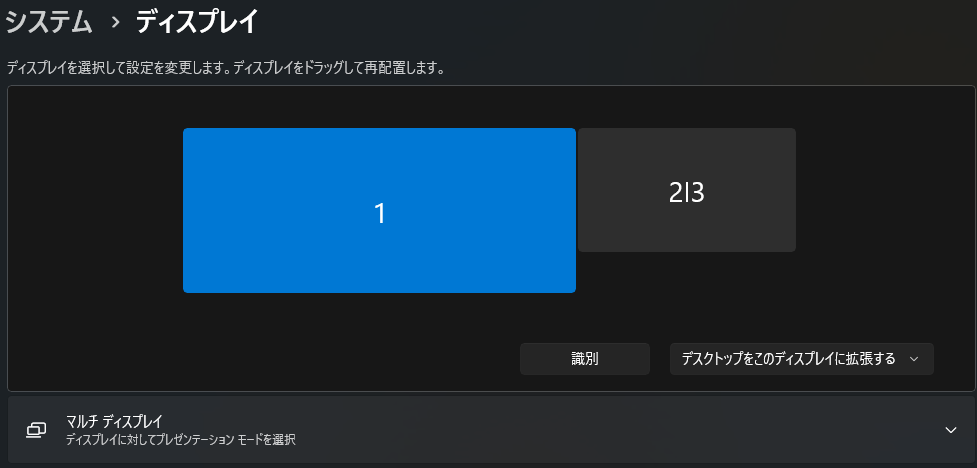Image resolution: width=977 pixels, height=468 pixels.
Task: Open the デスクトップをこのディスプレイに拡張する dropdown
Action: tap(800, 359)
